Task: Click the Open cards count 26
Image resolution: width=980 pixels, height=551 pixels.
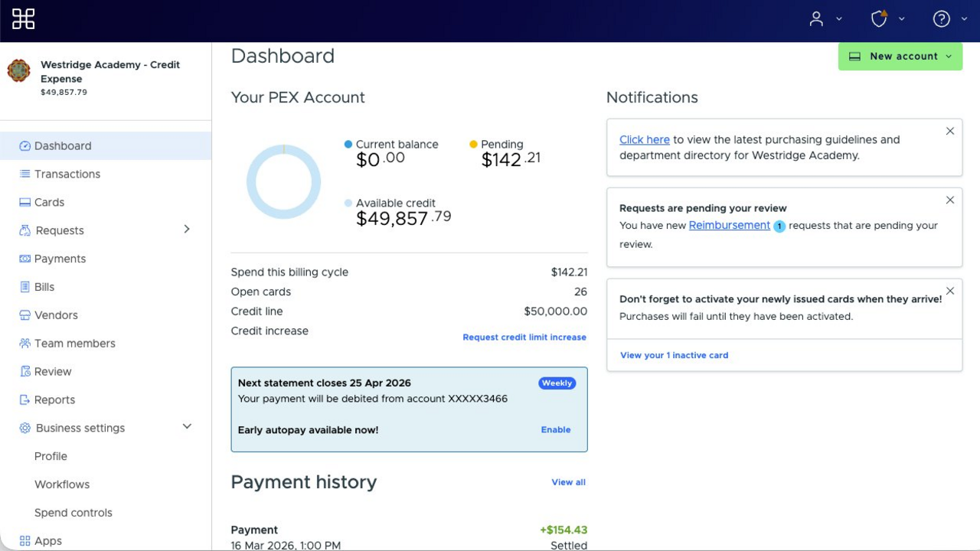Action: [581, 292]
